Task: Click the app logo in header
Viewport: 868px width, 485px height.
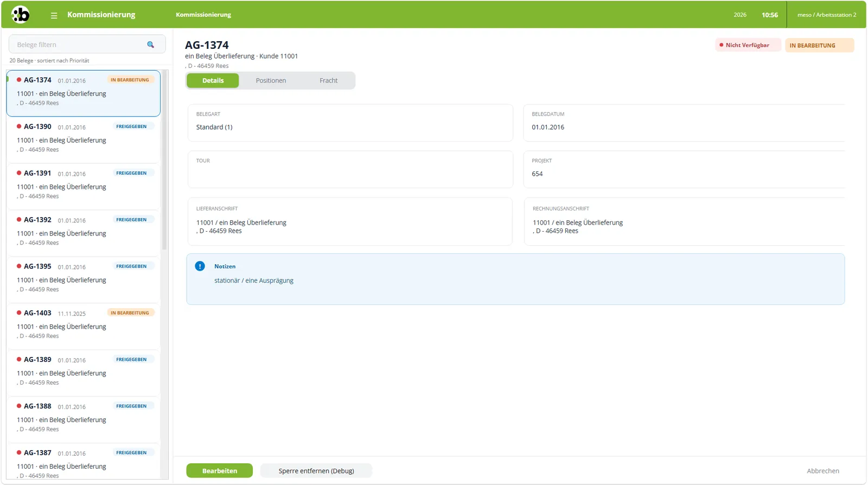Action: (21, 15)
